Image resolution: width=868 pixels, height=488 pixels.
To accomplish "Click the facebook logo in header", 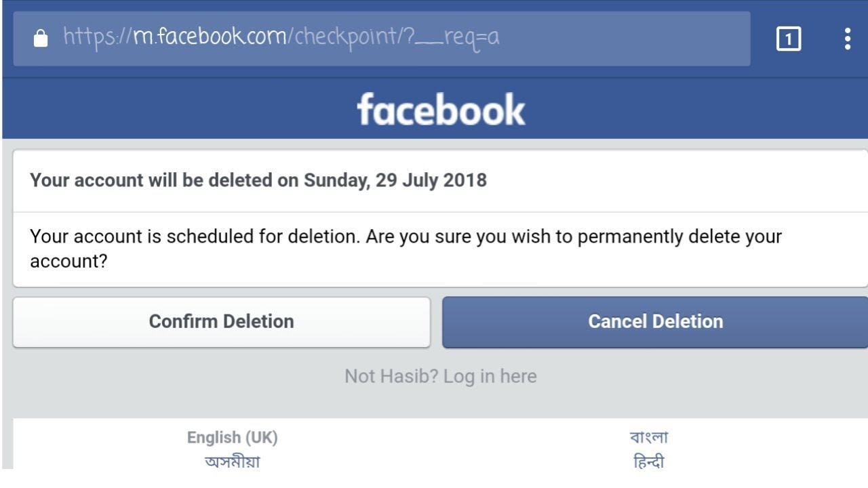I will 441,110.
